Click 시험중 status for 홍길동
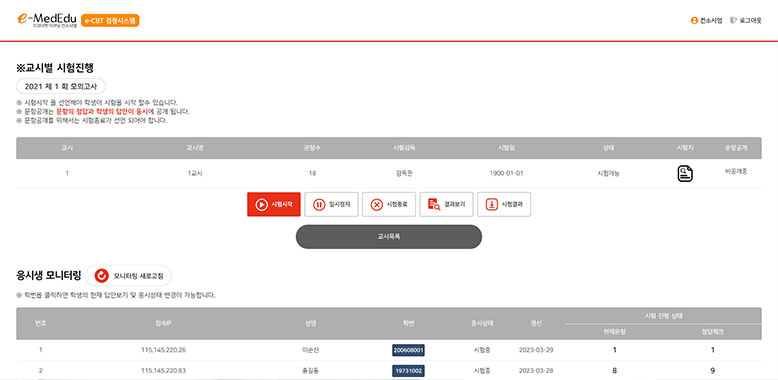Viewport: 778px width, 380px height. pyautogui.click(x=482, y=371)
